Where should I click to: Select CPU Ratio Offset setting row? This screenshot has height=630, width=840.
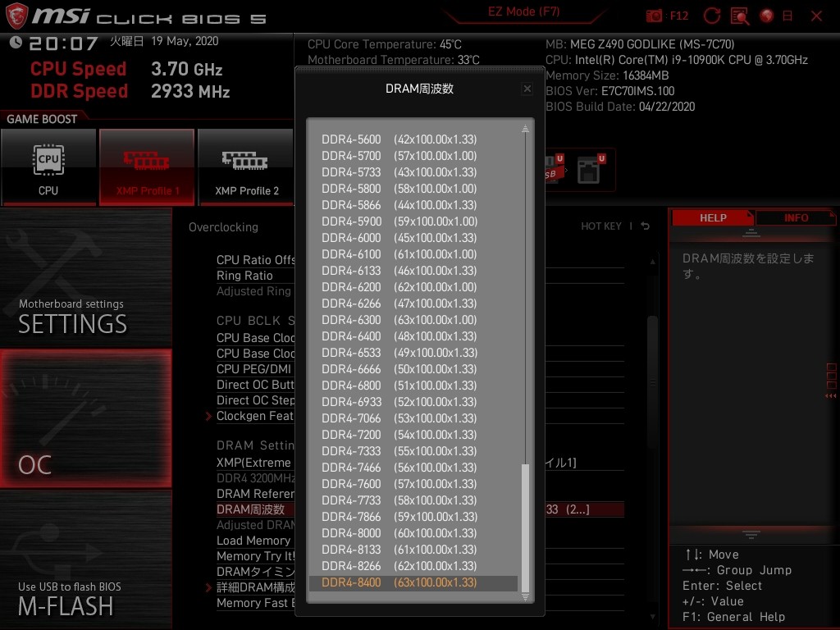coord(255,260)
